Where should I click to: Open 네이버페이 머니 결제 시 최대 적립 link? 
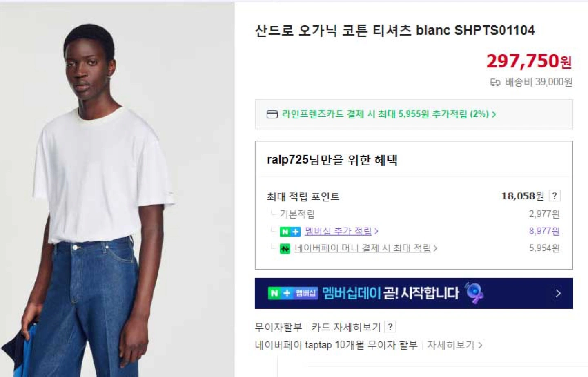363,248
